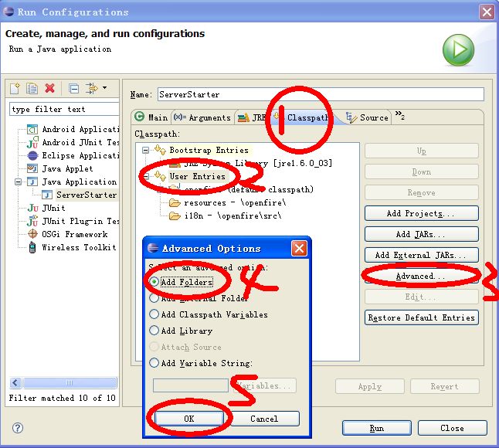
Task: Collapse the Bootstrap Entries node
Action: coord(145,150)
